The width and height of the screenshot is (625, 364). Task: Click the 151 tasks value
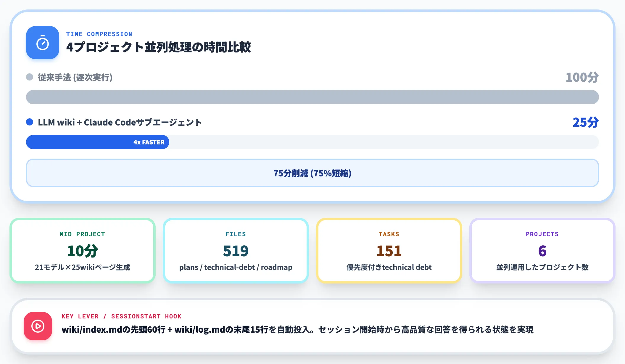(389, 251)
